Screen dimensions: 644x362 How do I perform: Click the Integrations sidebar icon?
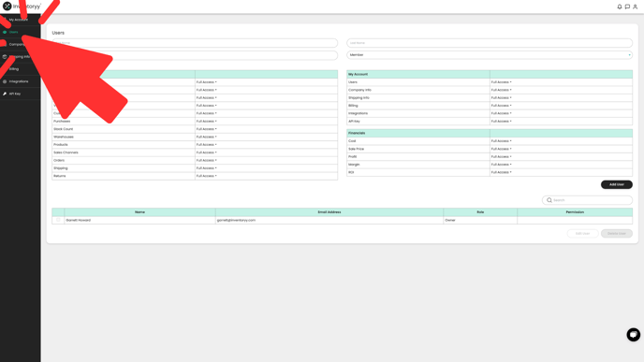click(5, 81)
